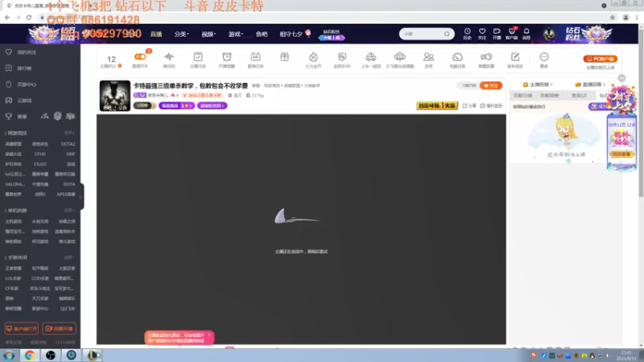Screen dimensions: 644x362
Task: Expand the 分类 dropdown menu
Action: [x=181, y=34]
